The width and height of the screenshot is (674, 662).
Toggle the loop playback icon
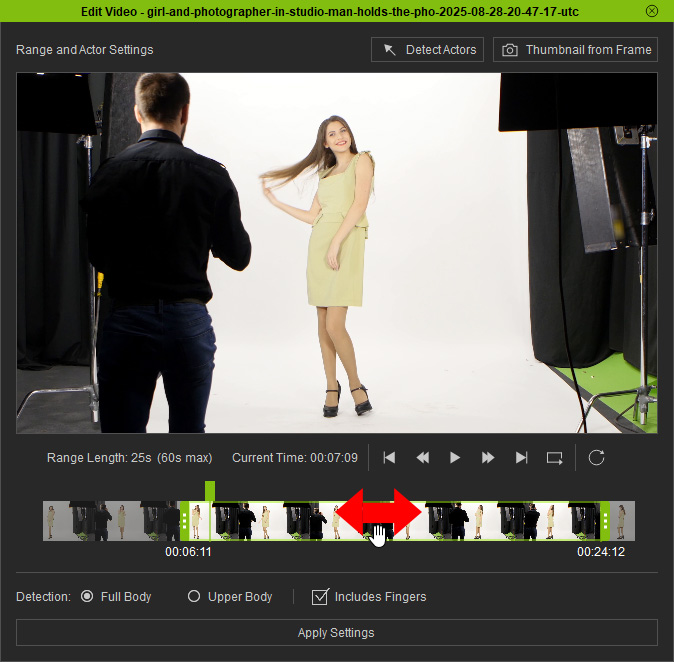tap(555, 458)
